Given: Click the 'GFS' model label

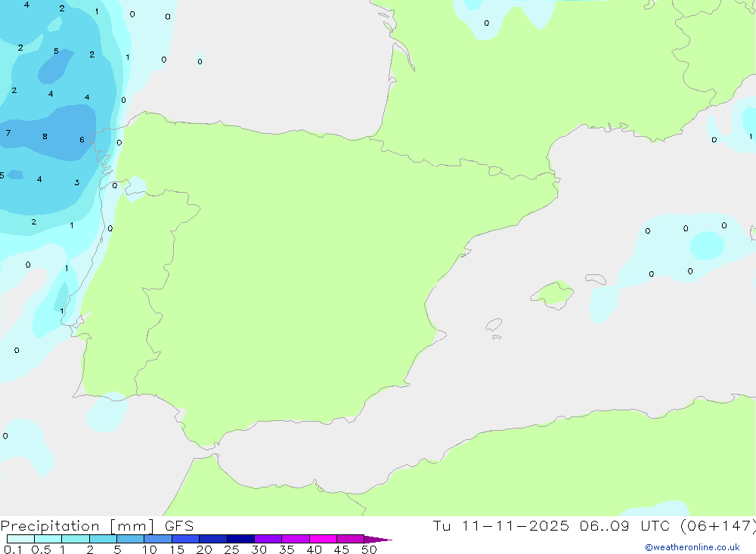Looking at the screenshot, I should [179, 526].
